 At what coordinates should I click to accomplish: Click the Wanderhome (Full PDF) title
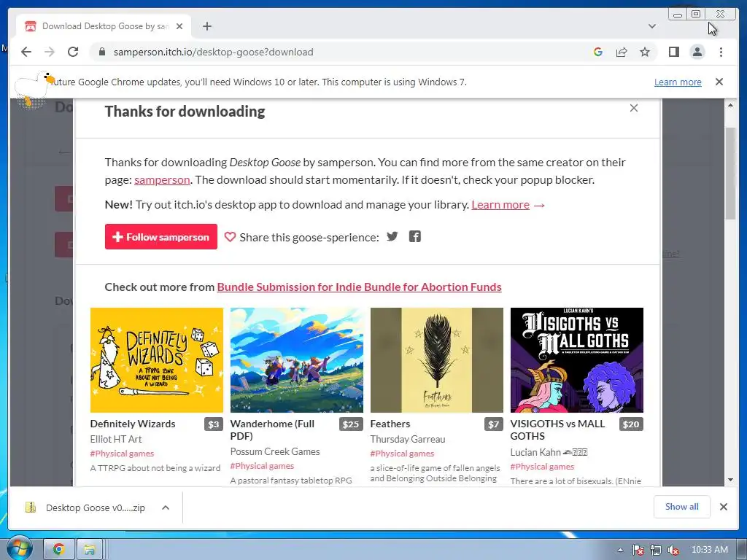tap(272, 430)
